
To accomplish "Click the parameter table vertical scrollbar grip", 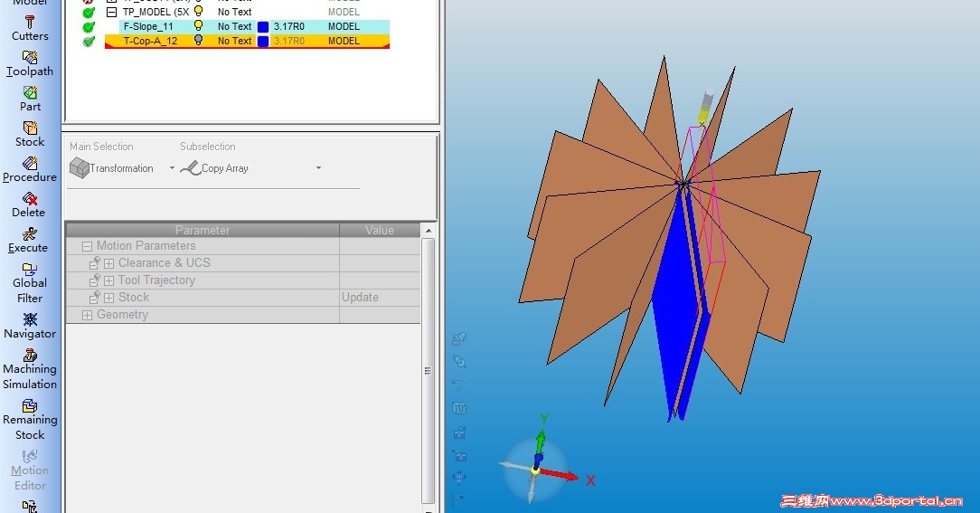I will coord(429,370).
